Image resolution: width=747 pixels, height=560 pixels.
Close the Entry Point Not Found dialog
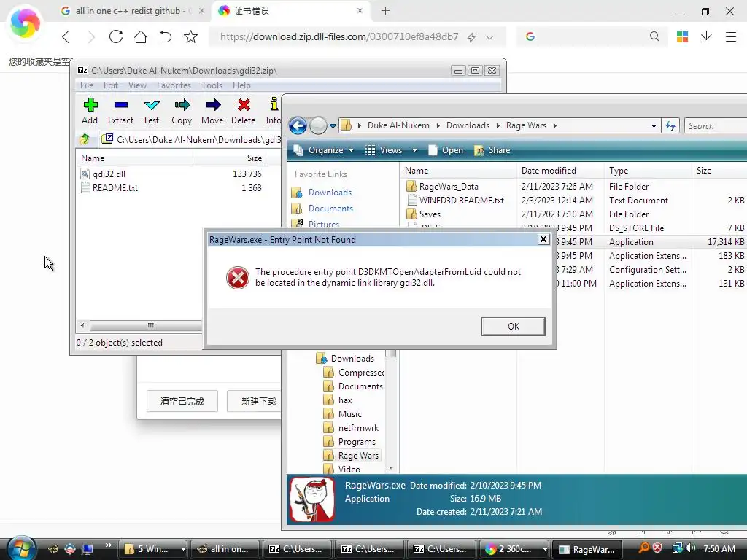point(543,239)
